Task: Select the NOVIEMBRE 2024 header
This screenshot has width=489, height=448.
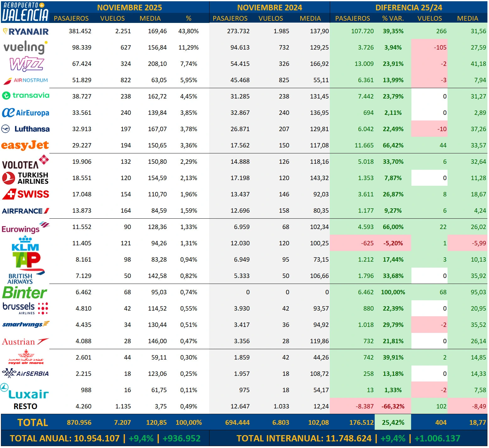Action: [x=269, y=8]
